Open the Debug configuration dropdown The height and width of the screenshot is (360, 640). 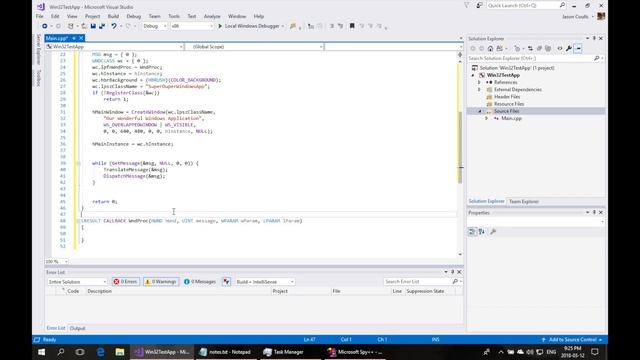coord(155,26)
